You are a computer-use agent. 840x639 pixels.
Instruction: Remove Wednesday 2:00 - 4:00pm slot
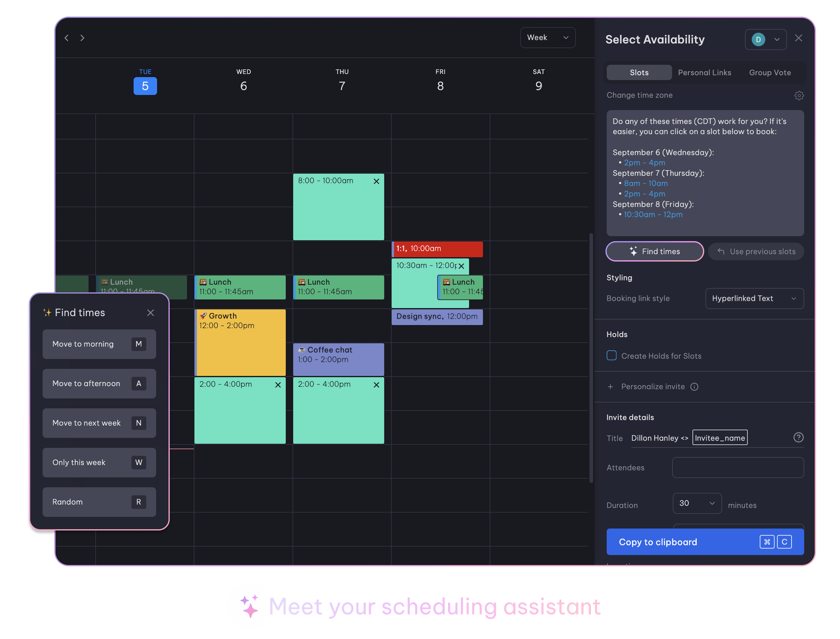pos(278,385)
